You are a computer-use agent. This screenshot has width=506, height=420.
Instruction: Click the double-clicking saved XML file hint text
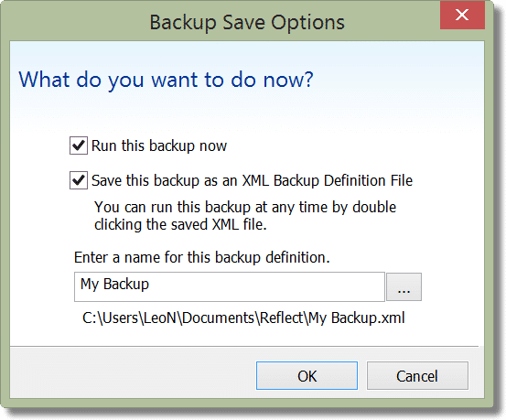pyautogui.click(x=245, y=216)
